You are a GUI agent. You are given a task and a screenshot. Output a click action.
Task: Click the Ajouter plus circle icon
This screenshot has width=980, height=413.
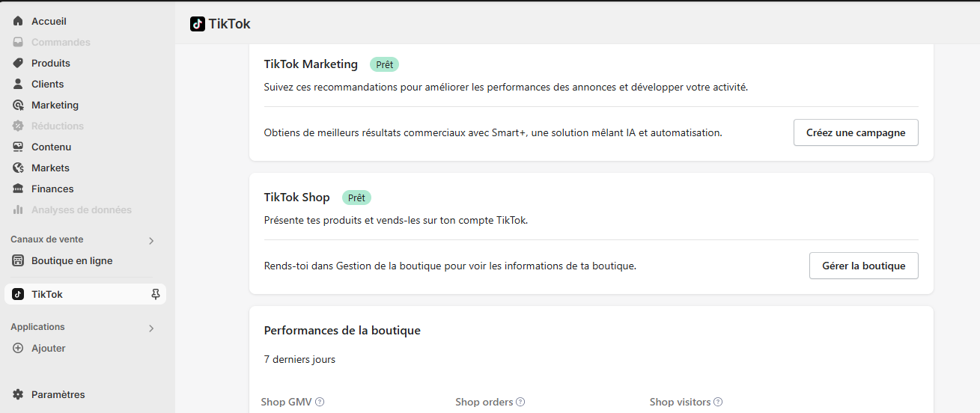tap(18, 349)
